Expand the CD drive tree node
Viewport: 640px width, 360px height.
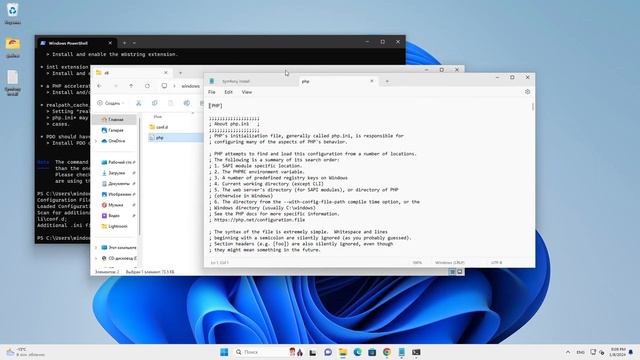[96, 258]
